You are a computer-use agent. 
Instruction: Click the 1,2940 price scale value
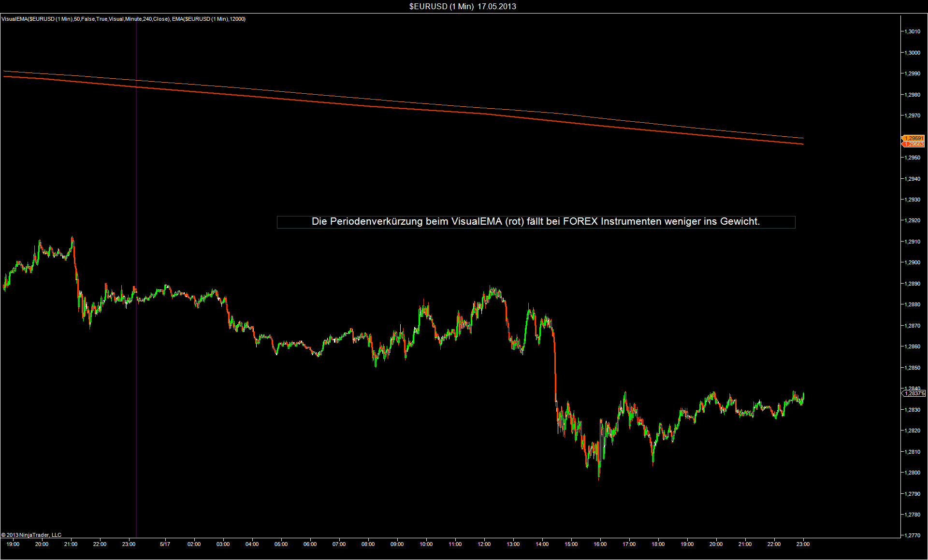tap(913, 179)
